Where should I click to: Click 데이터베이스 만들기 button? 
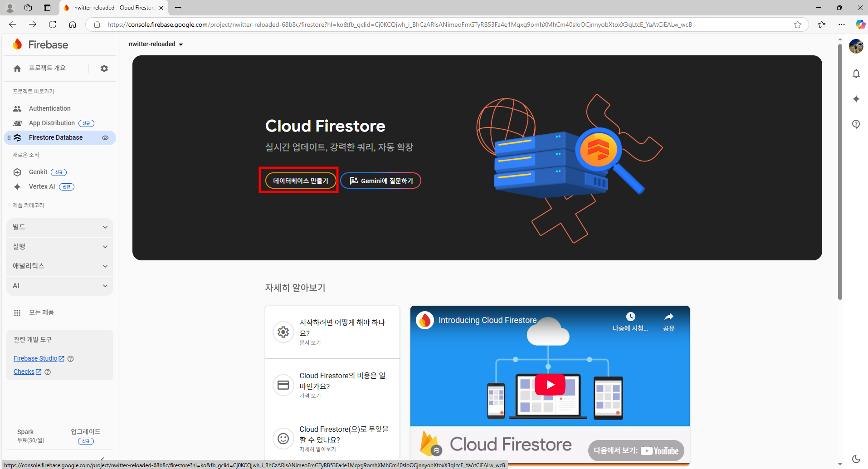coord(300,181)
